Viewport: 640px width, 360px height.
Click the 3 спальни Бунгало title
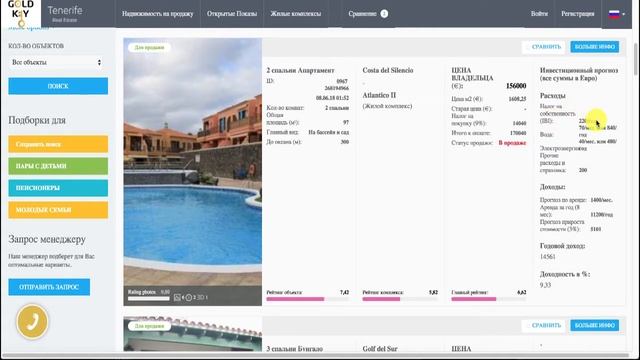pyautogui.click(x=295, y=349)
